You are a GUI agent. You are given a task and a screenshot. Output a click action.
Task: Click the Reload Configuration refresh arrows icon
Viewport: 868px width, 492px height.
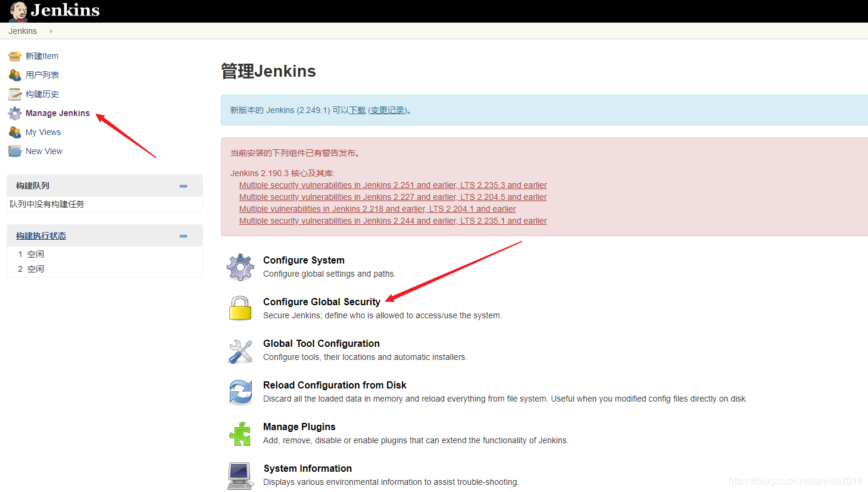coord(241,393)
